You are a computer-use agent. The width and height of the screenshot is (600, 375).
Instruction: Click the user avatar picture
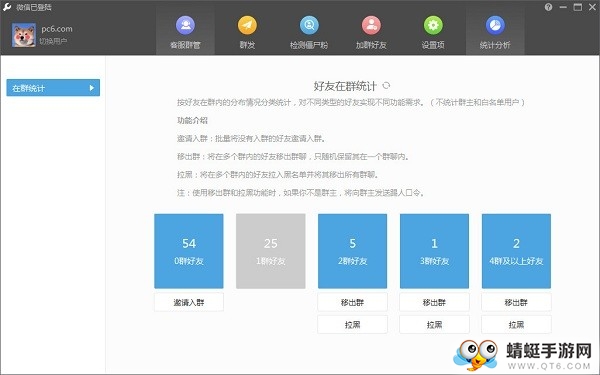(24, 35)
